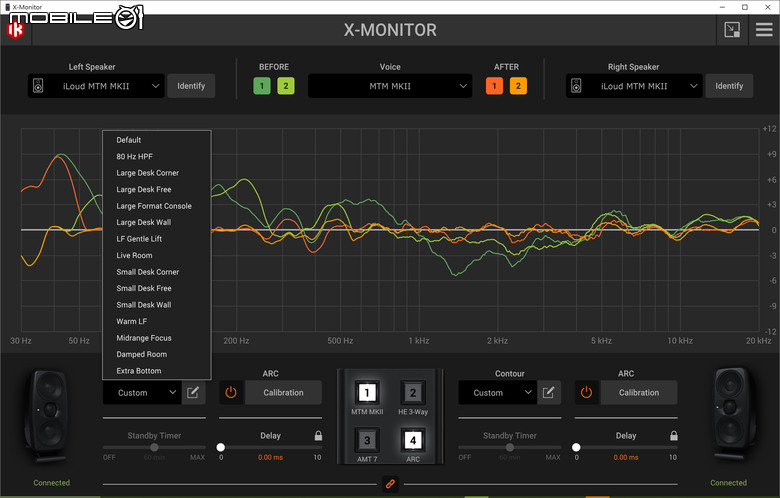The width and height of the screenshot is (780, 498).
Task: Start left speaker ARC Calibration
Action: (x=283, y=393)
